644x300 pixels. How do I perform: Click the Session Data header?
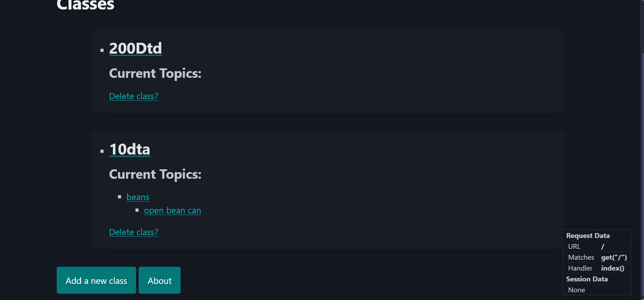(x=587, y=279)
